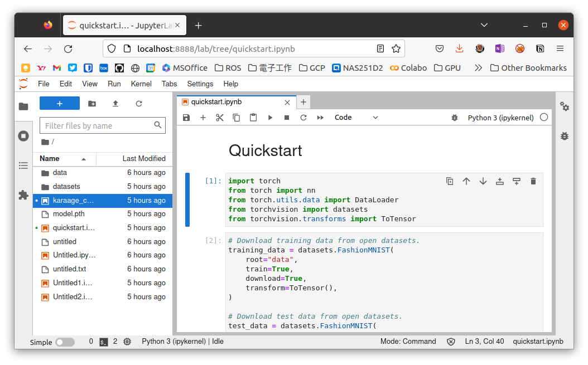Select the model.pth file
The height and width of the screenshot is (365, 588).
pos(103,213)
